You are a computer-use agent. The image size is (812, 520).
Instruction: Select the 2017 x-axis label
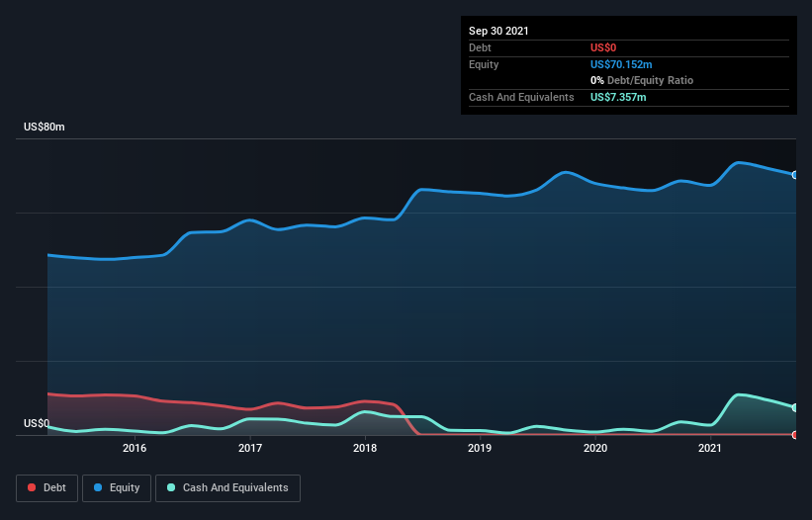(250, 448)
